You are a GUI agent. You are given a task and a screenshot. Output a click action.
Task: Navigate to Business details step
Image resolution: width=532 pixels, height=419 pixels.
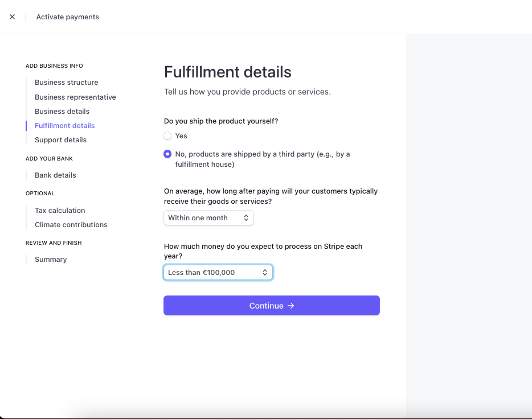click(x=62, y=112)
